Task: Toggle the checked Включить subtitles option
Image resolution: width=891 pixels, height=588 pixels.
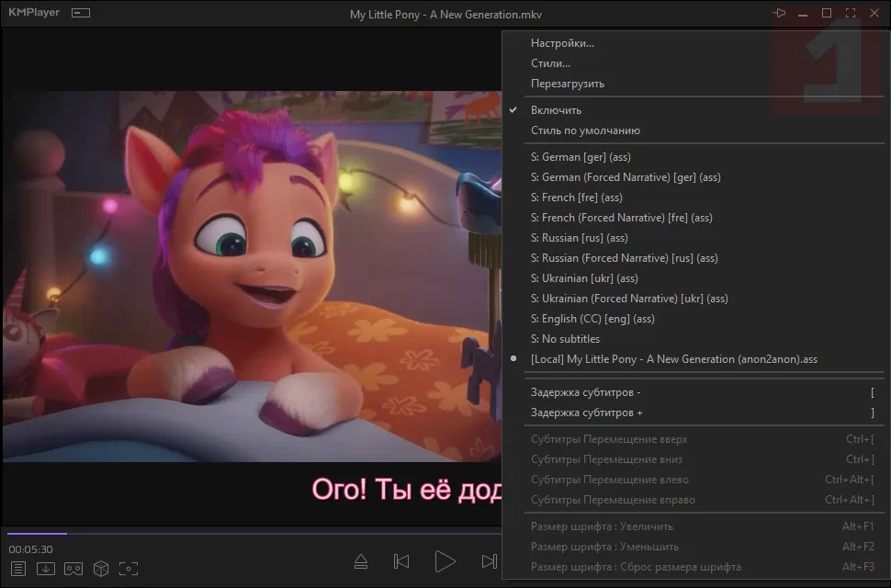Action: pos(694,110)
